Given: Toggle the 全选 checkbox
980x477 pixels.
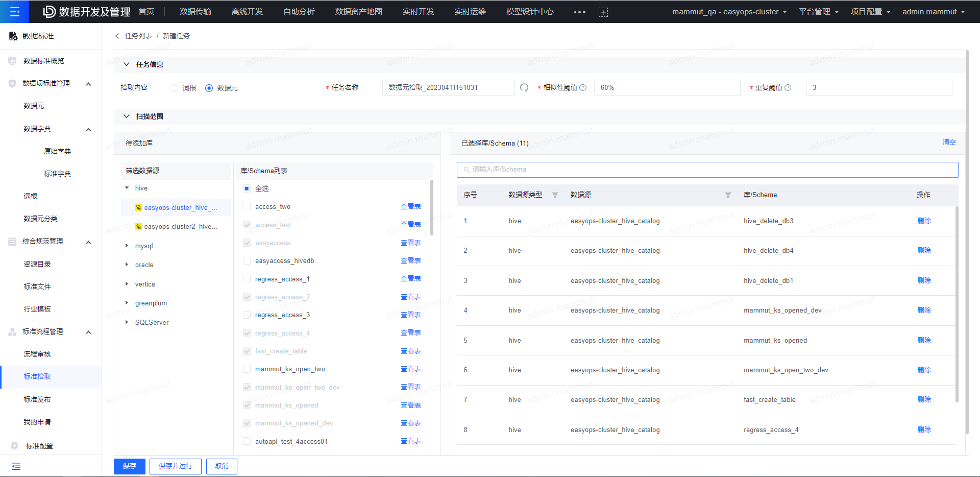Looking at the screenshot, I should [247, 188].
